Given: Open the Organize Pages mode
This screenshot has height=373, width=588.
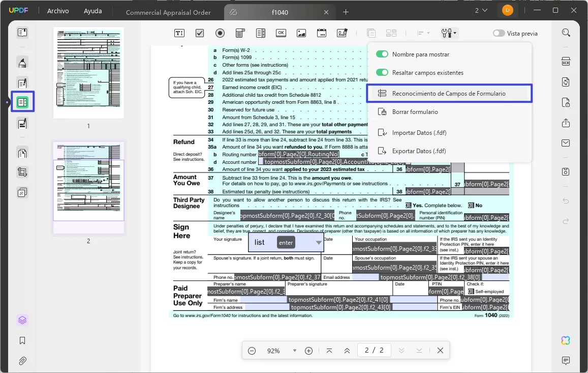Looking at the screenshot, I should coord(22,153).
